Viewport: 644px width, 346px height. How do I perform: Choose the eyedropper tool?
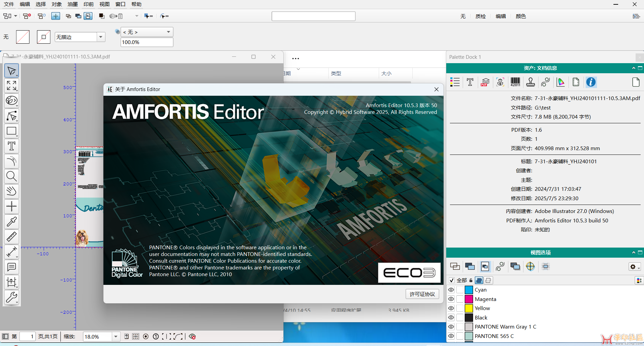pos(11,222)
